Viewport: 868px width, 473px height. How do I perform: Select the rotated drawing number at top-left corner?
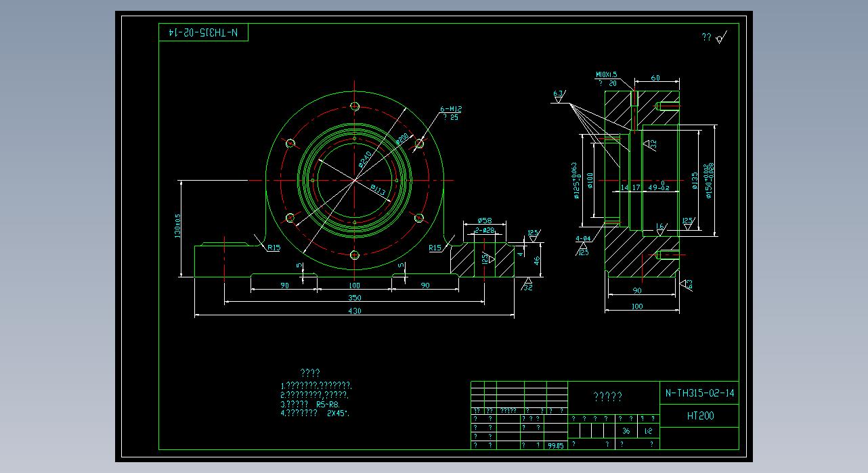[x=203, y=32]
